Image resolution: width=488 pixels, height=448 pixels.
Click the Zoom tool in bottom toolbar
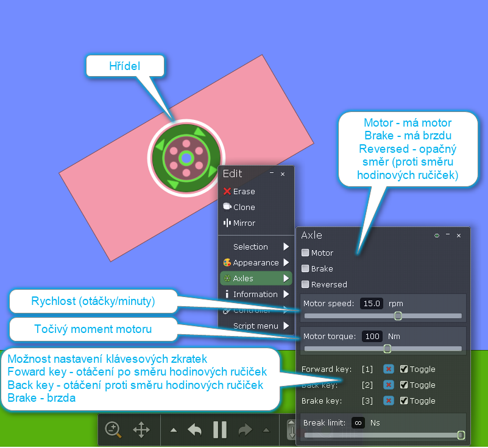113,430
